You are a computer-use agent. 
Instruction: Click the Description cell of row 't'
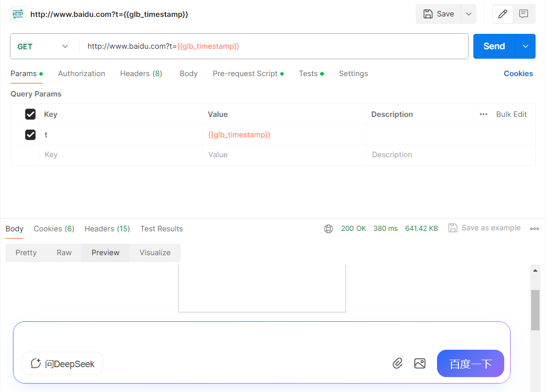[x=450, y=135]
